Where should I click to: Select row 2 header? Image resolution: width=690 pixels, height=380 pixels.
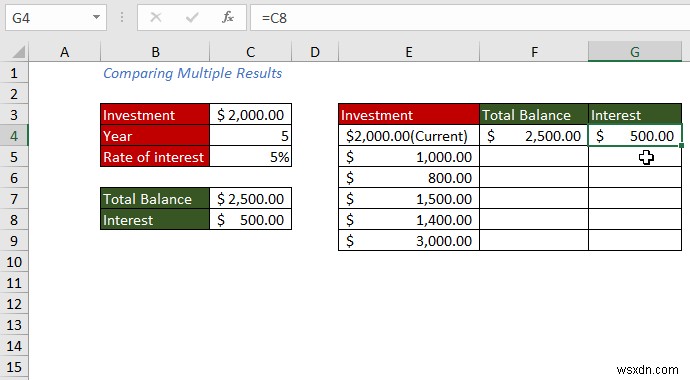(14, 94)
